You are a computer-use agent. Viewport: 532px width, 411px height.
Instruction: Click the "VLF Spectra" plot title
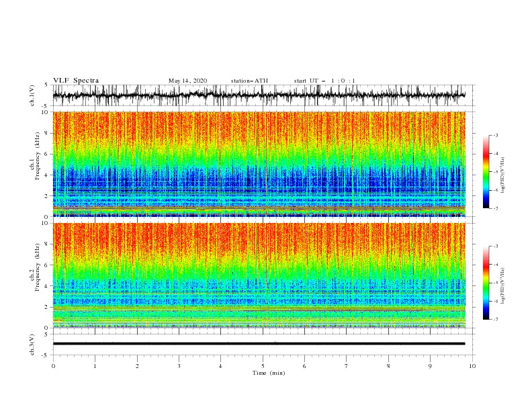(76, 81)
